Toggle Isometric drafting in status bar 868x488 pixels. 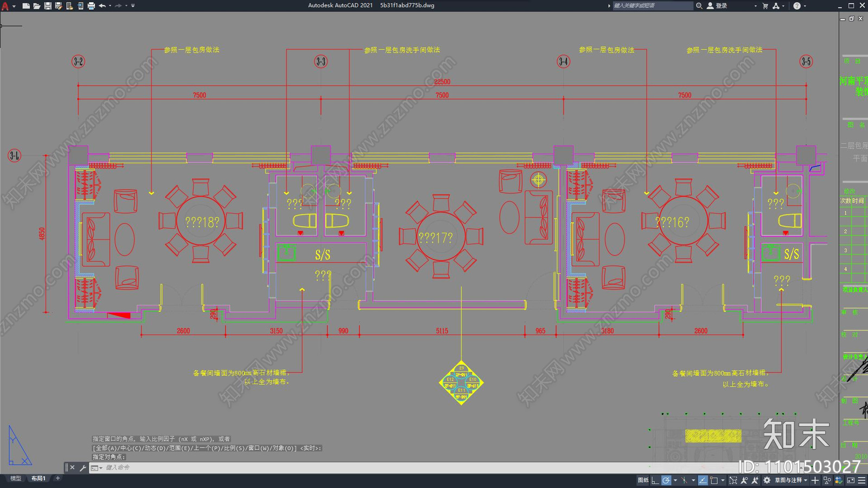click(684, 480)
